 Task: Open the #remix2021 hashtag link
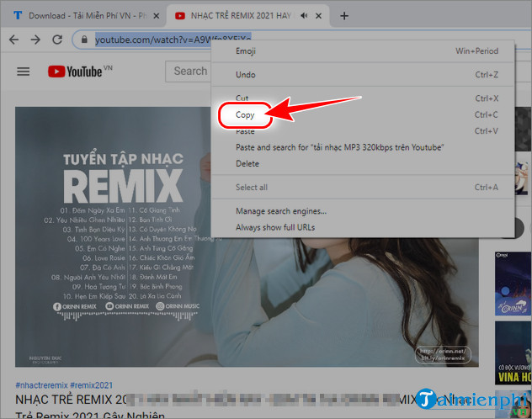(x=91, y=385)
